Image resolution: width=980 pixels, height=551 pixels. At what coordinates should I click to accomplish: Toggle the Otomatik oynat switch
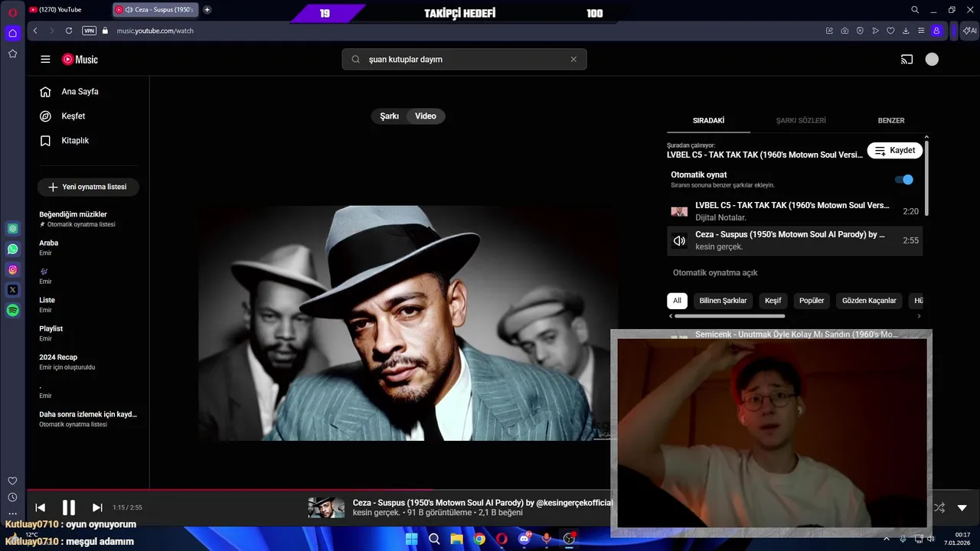click(x=904, y=180)
